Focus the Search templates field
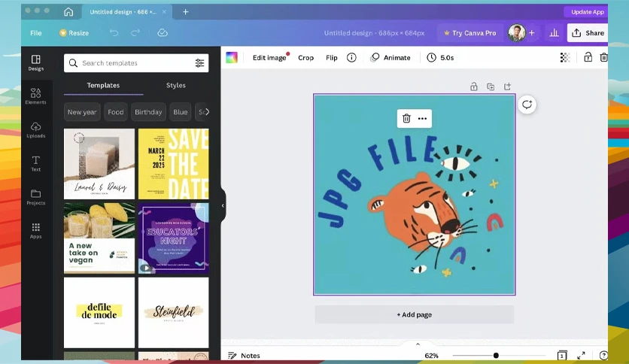 [x=136, y=63]
